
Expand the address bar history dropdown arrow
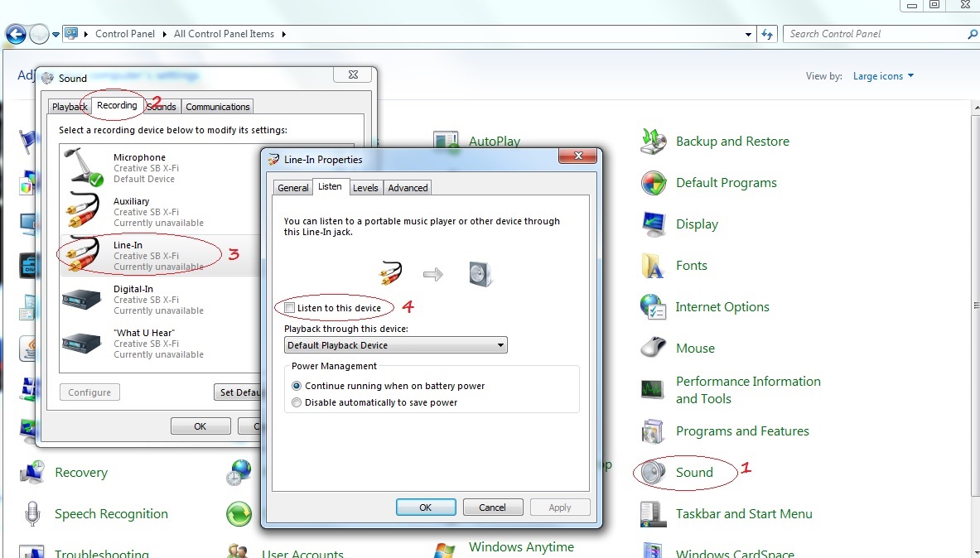point(749,34)
